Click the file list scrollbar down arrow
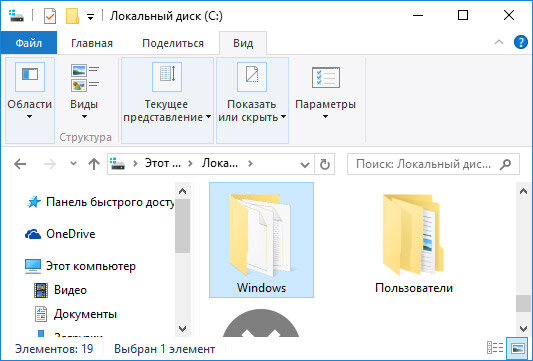This screenshot has width=533, height=361. click(523, 328)
